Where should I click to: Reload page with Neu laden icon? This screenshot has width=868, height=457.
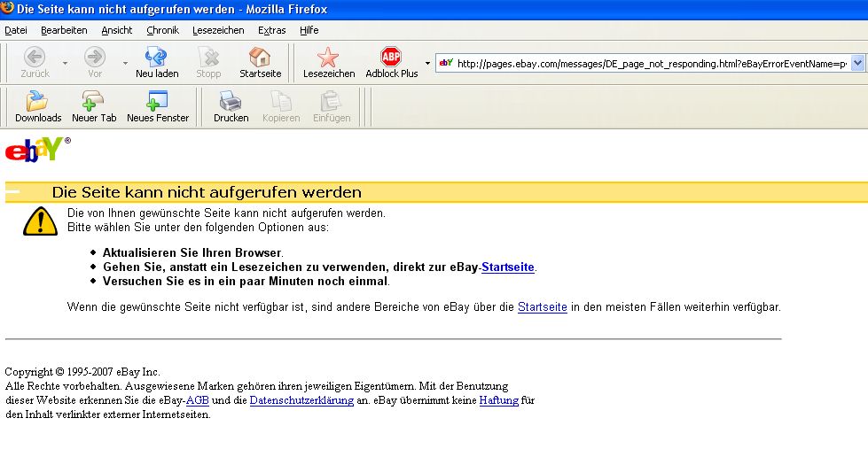[157, 57]
